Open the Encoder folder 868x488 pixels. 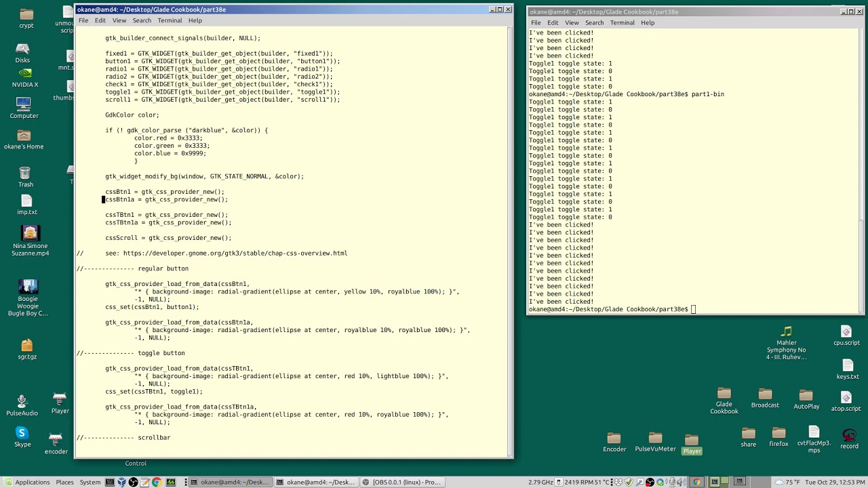click(614, 443)
